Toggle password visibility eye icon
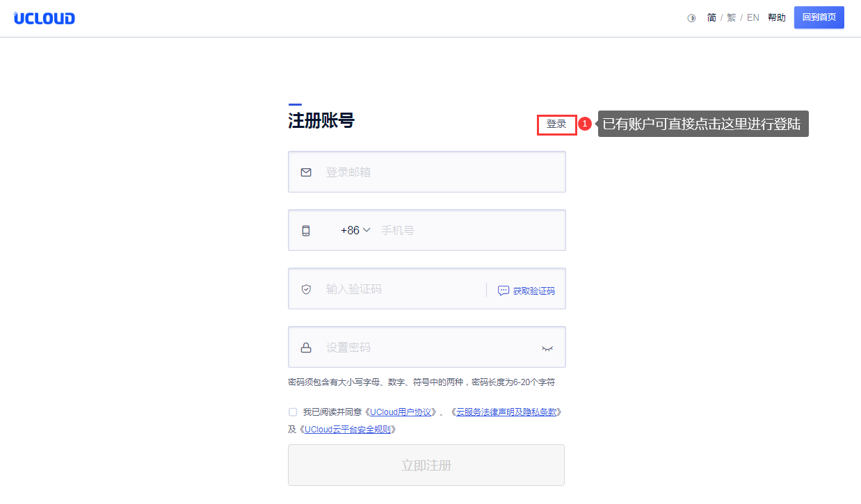 coord(547,348)
